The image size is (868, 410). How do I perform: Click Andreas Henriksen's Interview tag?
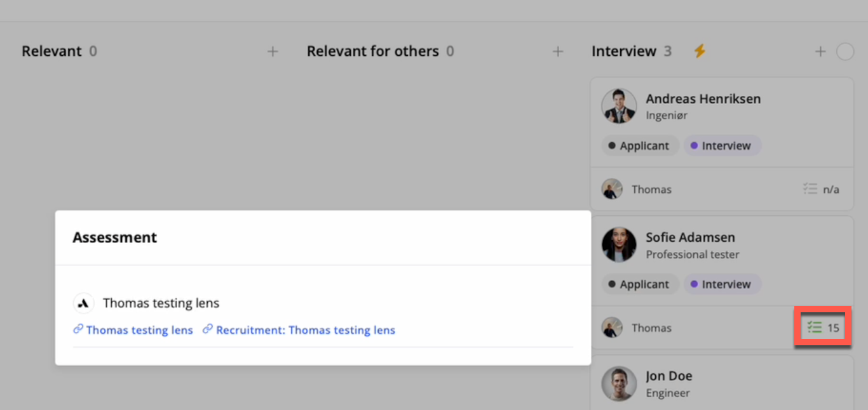tap(722, 146)
